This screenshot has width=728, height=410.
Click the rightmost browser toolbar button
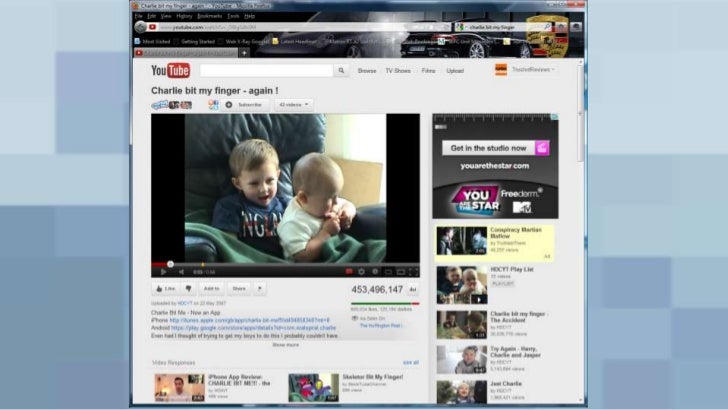576,27
